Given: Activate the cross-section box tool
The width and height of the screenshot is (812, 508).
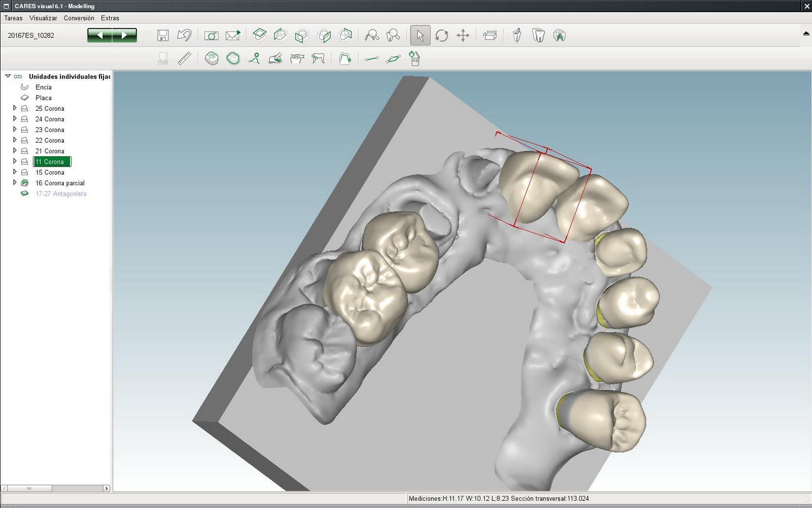Looking at the screenshot, I should pos(490,36).
